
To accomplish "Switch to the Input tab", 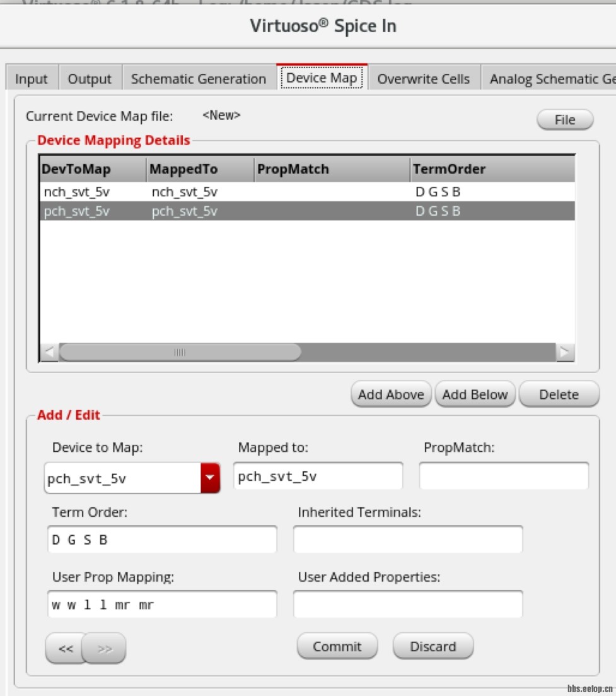I will (x=32, y=79).
